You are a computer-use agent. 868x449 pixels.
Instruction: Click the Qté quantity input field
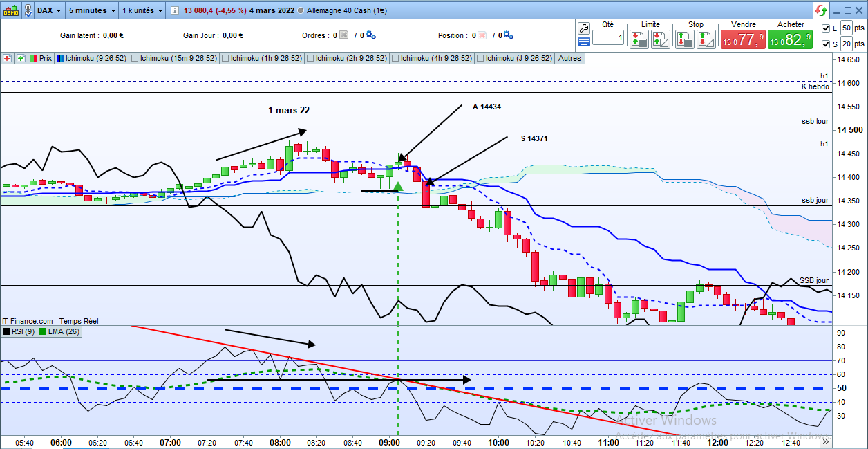click(x=608, y=38)
